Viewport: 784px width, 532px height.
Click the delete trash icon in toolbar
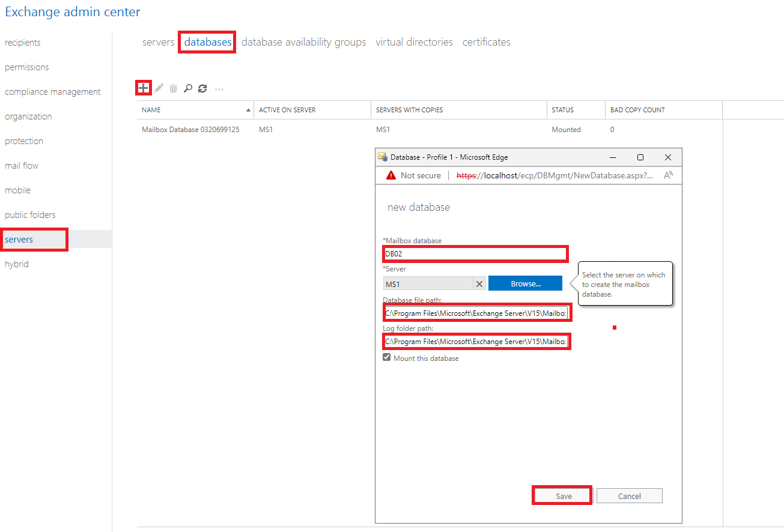(x=173, y=88)
